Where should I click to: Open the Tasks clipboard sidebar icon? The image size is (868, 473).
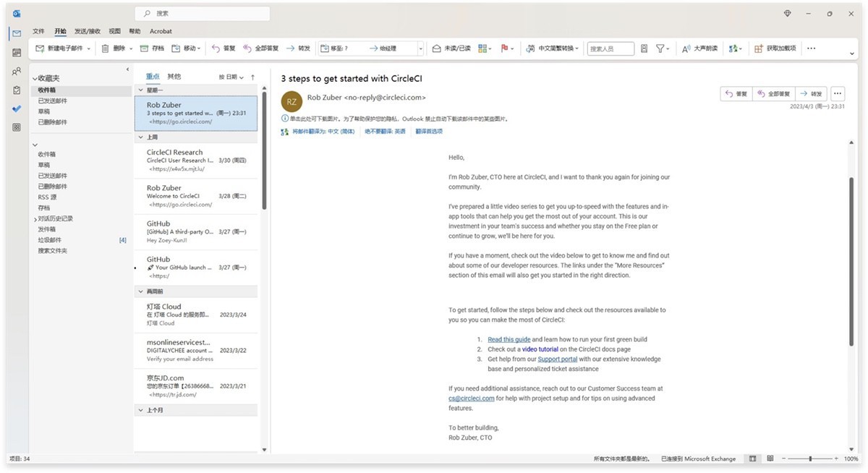16,90
